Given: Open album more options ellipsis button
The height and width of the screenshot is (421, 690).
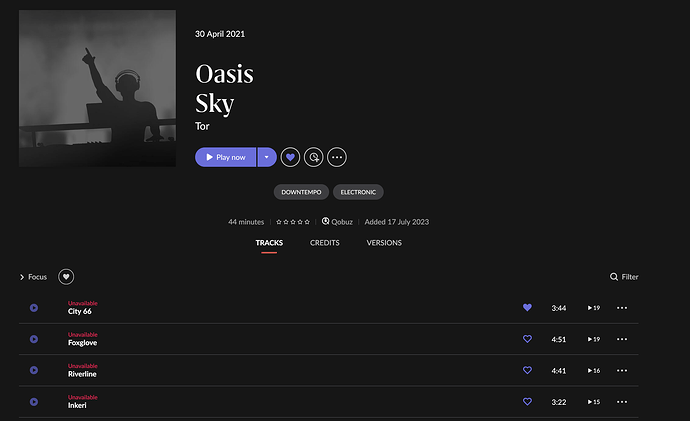Looking at the screenshot, I should pos(337,157).
